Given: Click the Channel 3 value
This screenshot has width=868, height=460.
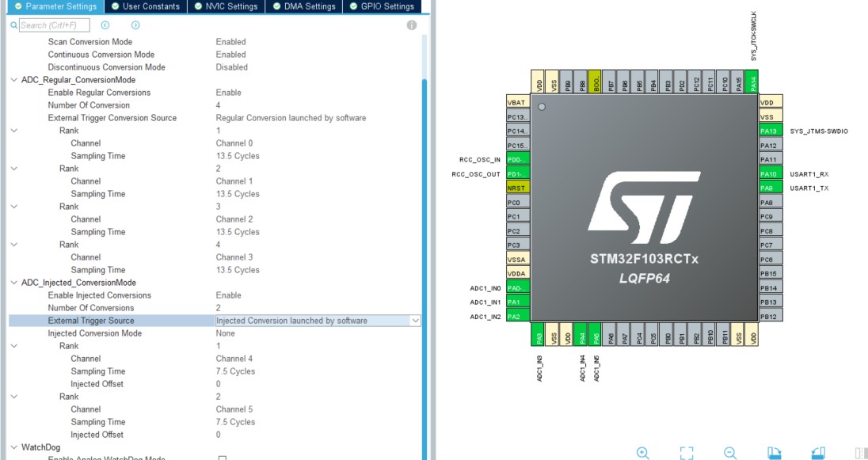Looking at the screenshot, I should pos(234,257).
